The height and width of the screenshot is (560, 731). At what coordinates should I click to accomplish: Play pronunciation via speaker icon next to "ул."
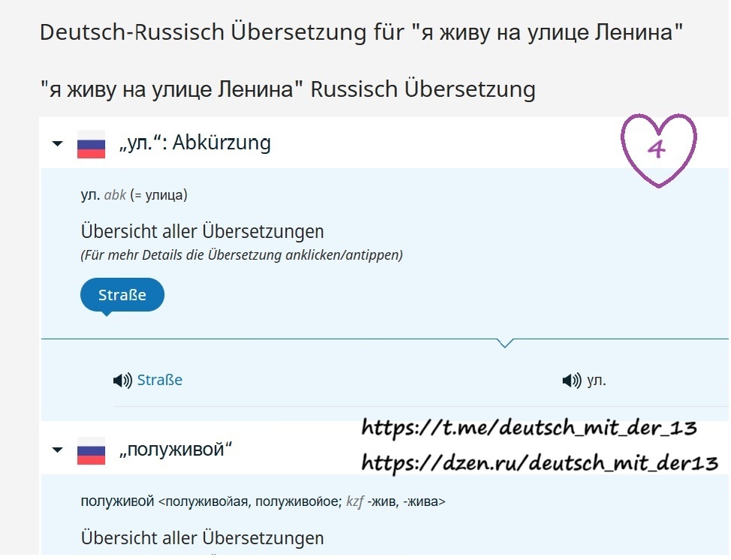click(571, 380)
